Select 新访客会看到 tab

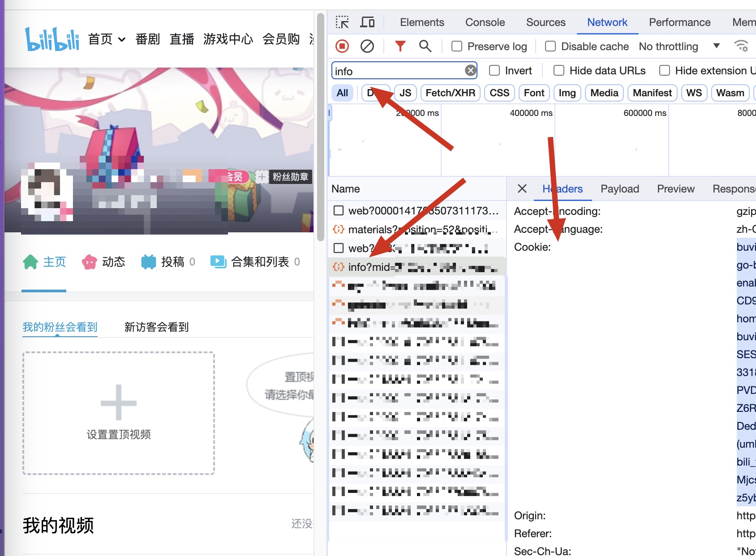(x=156, y=327)
